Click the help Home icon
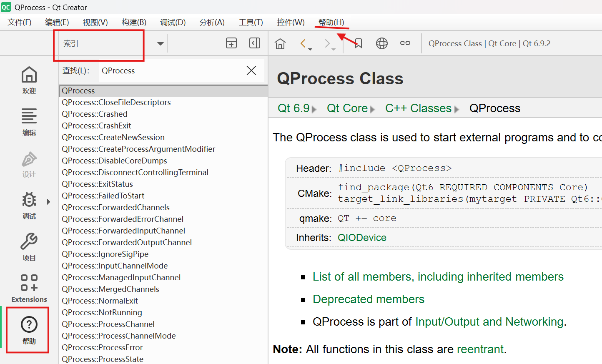This screenshot has width=602, height=364. (x=280, y=43)
